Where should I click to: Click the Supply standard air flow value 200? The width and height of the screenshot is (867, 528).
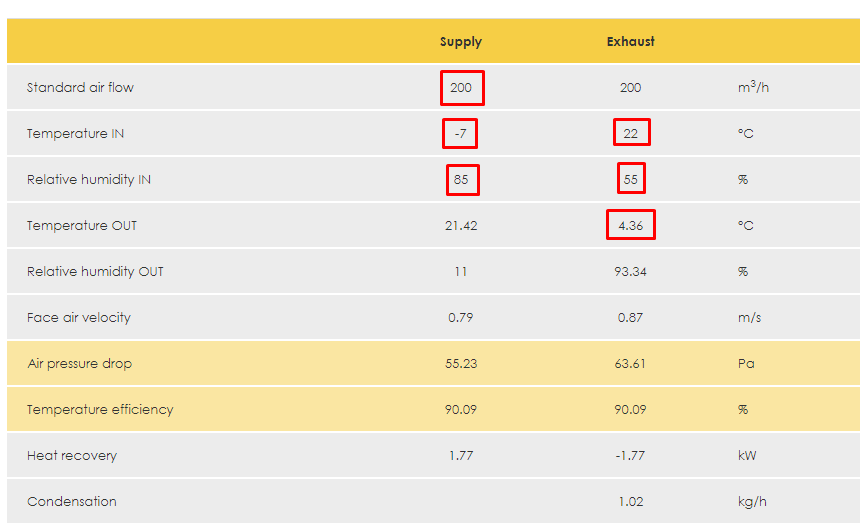(x=461, y=88)
